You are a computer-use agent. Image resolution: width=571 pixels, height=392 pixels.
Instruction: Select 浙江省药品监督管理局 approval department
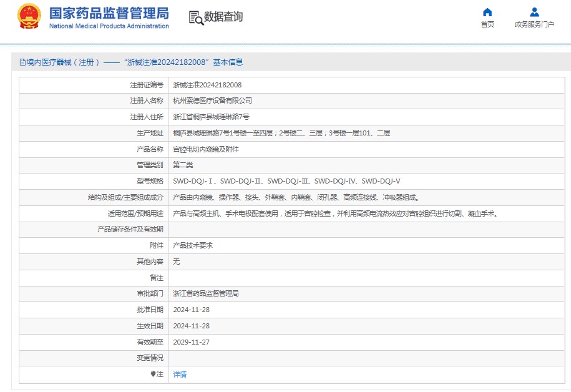click(x=206, y=293)
